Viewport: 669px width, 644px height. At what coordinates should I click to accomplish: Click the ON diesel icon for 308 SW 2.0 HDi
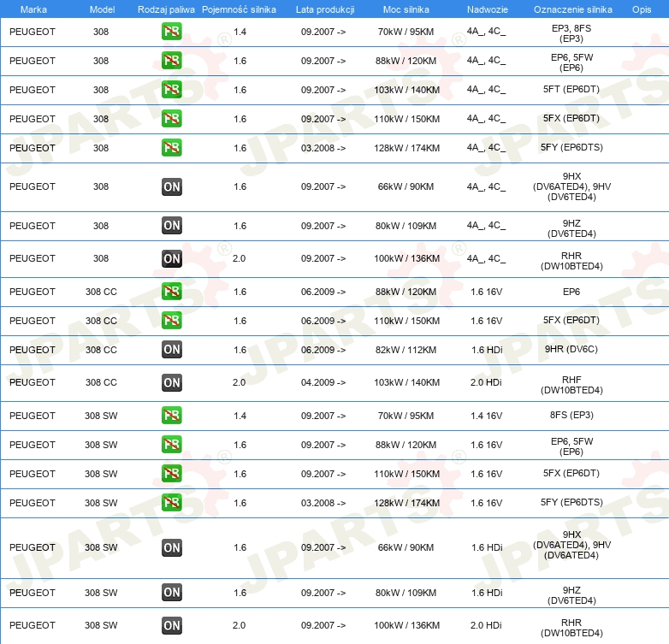[x=171, y=625]
